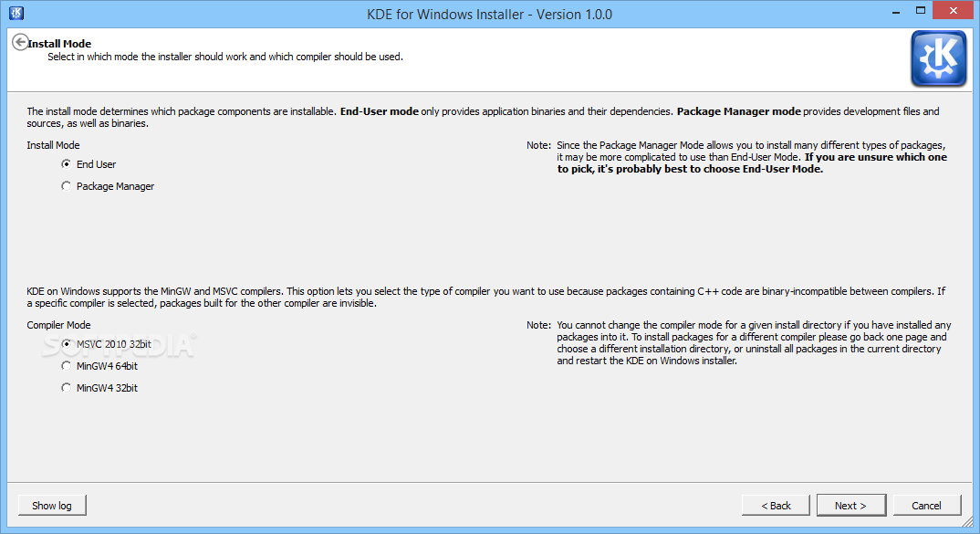Choose the MinGW4 32bit compiler
The height and width of the screenshot is (534, 980).
99,388
